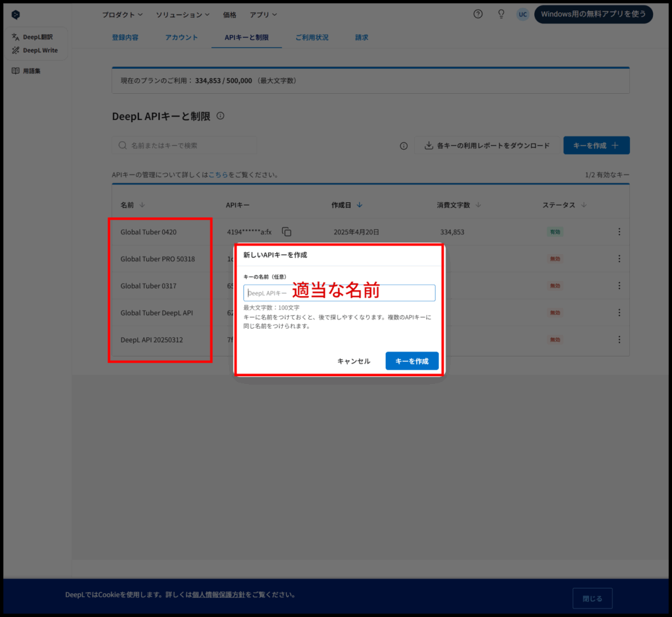Open more options for DeepL API 20250312
This screenshot has height=617, width=672.
(x=619, y=339)
